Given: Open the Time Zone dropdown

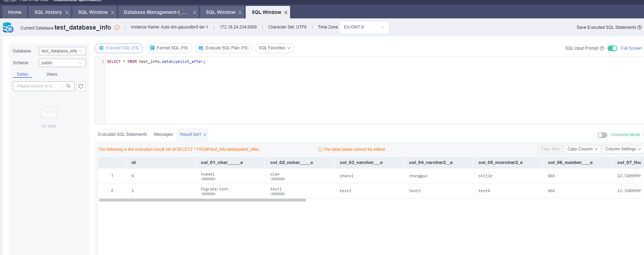Looking at the screenshot, I should [364, 27].
